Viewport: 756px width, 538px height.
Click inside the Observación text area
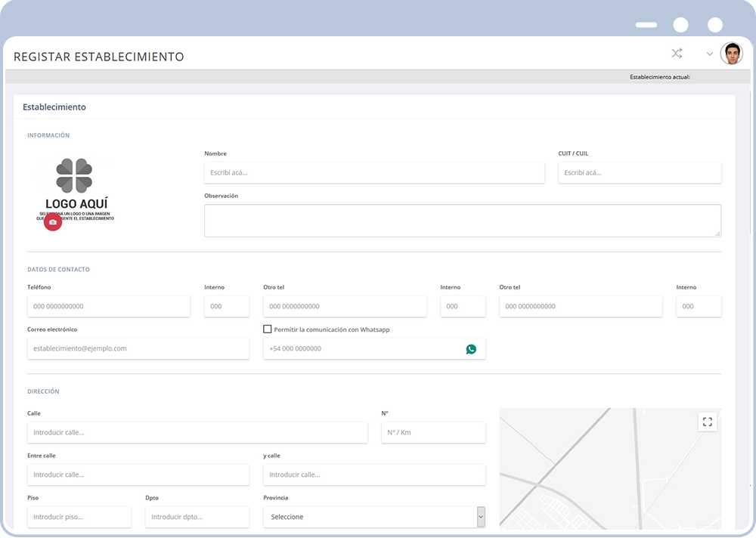click(x=462, y=221)
